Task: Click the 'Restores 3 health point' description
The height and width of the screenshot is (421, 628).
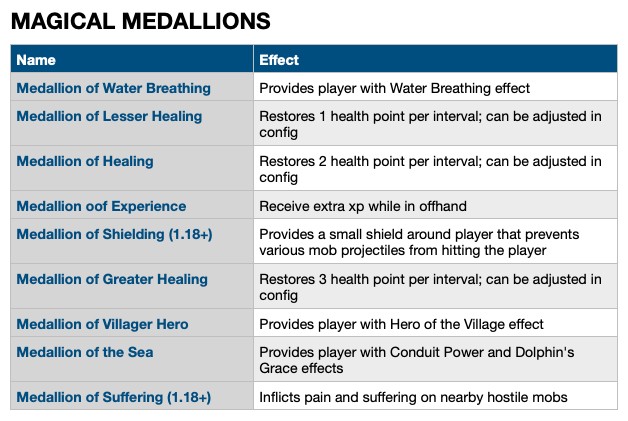Action: pyautogui.click(x=430, y=287)
